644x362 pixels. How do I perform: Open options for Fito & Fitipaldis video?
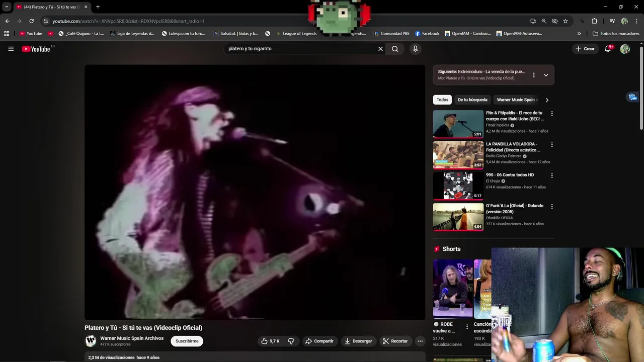(552, 114)
